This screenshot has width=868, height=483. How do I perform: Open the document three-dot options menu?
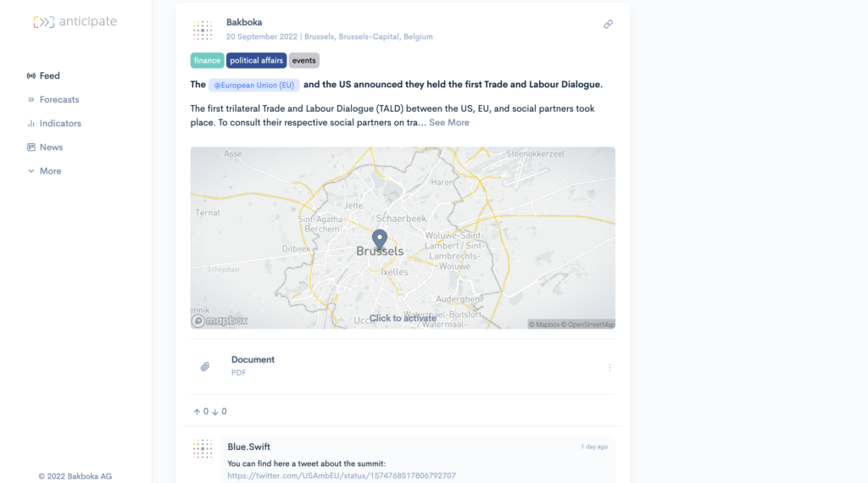click(610, 368)
